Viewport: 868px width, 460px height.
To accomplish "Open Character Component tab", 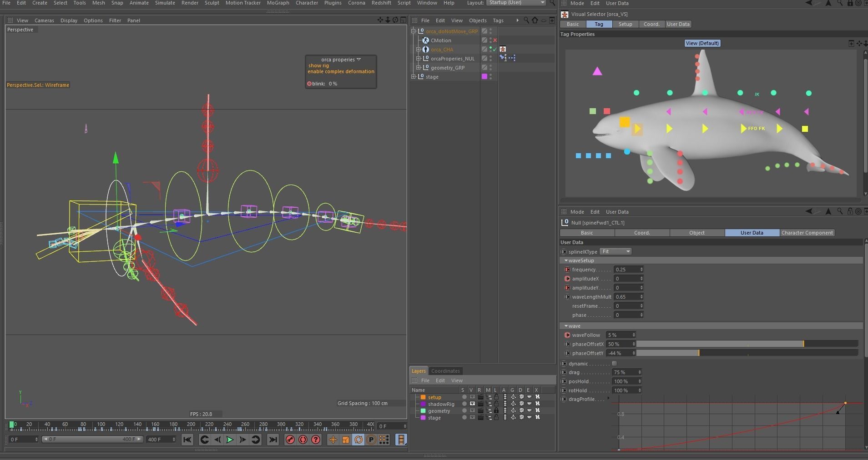I will click(807, 233).
